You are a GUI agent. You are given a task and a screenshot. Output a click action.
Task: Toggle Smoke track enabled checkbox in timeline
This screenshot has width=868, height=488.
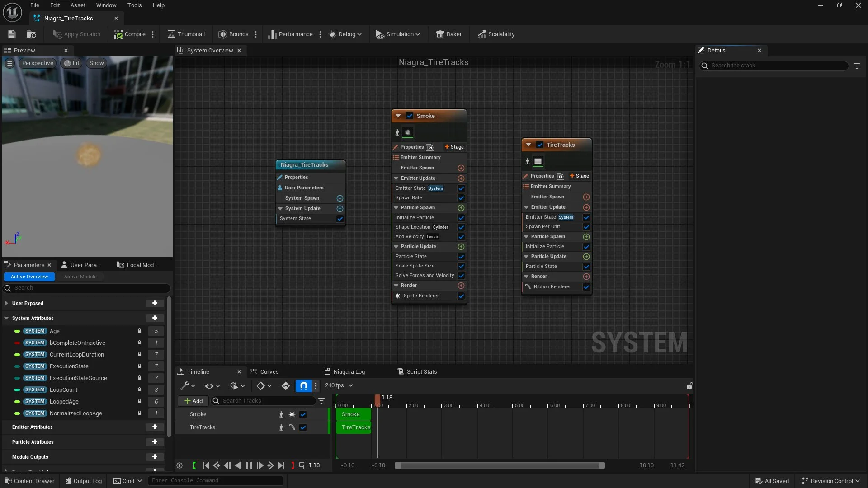click(x=303, y=414)
